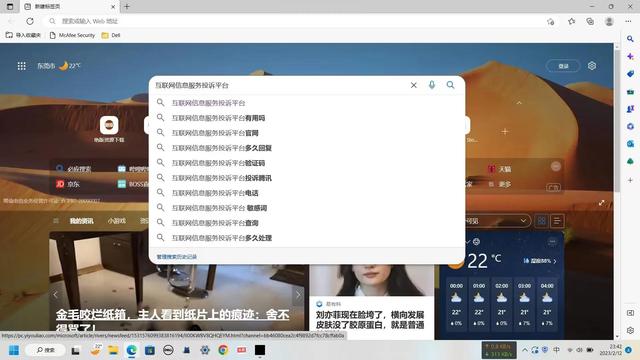Viewport: 640px width, 360px height.
Task: Open Chrome from taskbar
Action: point(223,350)
